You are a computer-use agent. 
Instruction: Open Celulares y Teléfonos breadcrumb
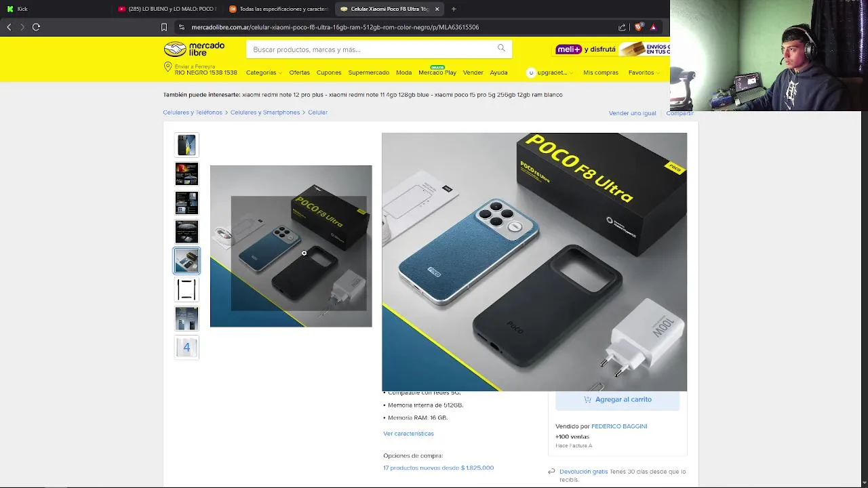(193, 113)
